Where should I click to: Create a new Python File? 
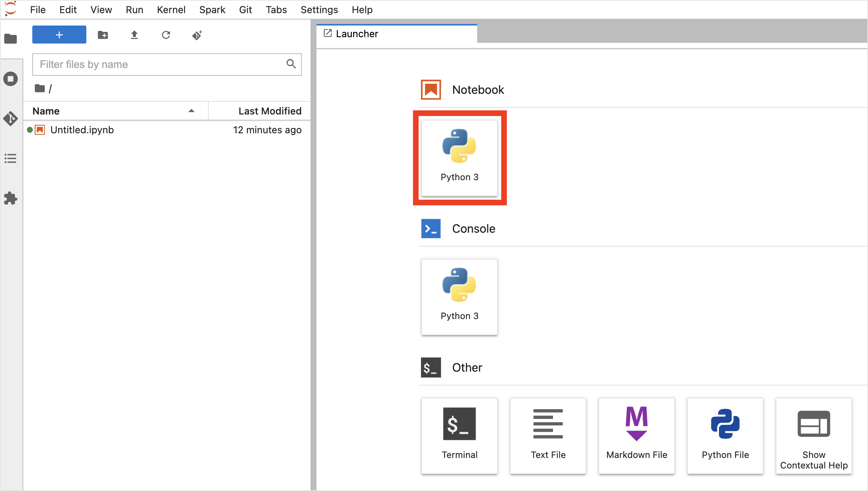click(725, 435)
